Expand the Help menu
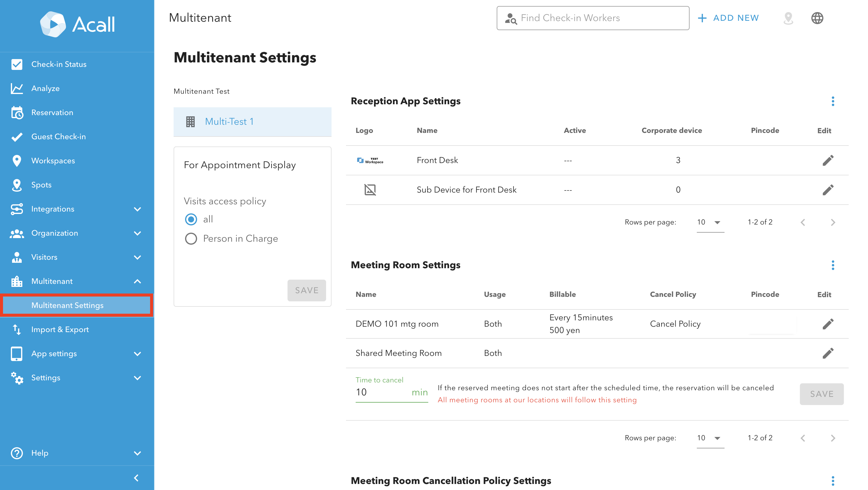 (137, 453)
